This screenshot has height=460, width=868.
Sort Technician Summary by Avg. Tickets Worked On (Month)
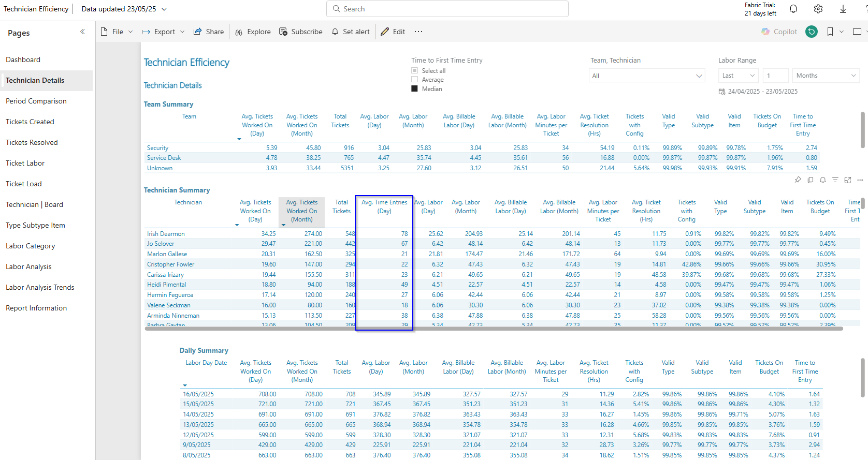pos(302,211)
